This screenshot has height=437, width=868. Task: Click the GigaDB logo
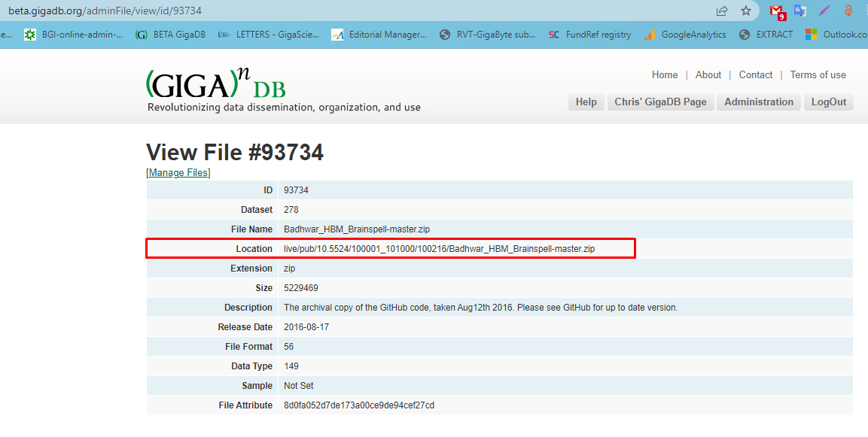tap(215, 85)
